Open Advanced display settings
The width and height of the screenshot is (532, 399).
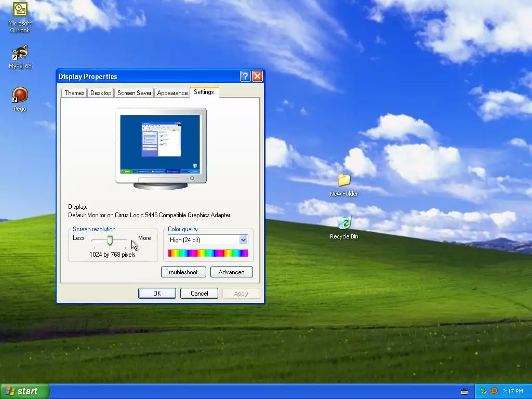(231, 272)
